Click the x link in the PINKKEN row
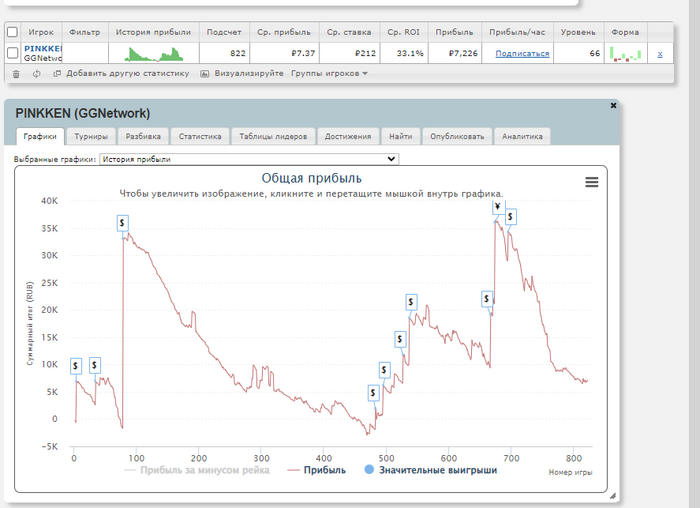Viewport: 700px width, 508px height. [x=660, y=54]
